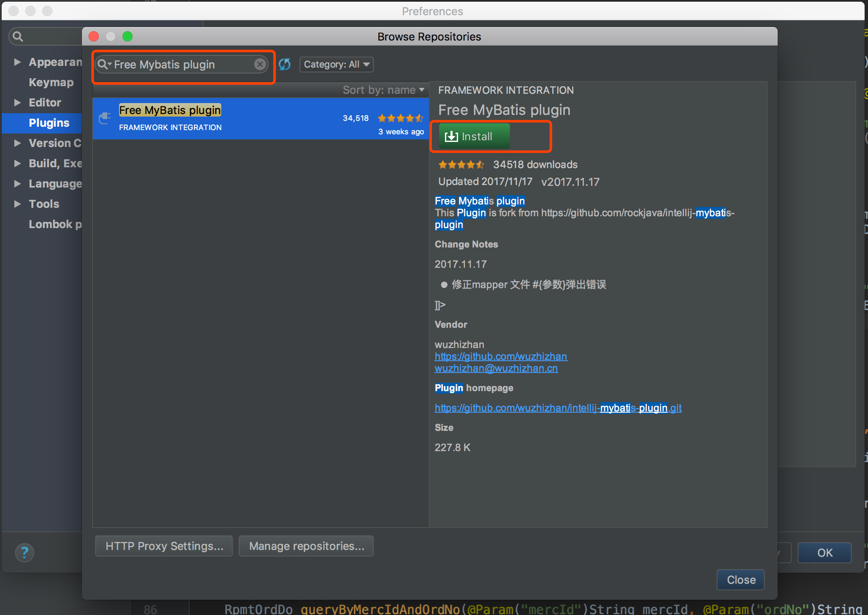This screenshot has width=868, height=615.
Task: Click the star rating beside 34518 downloads
Action: [461, 164]
